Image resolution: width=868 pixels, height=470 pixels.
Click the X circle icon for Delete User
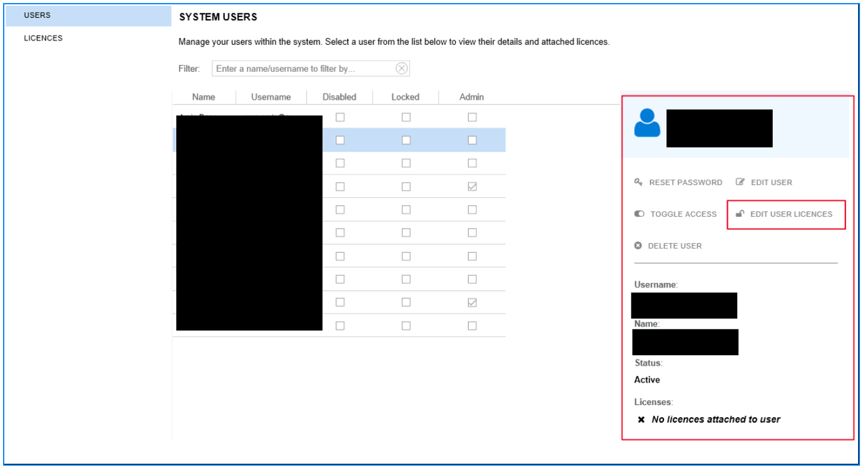click(x=638, y=246)
